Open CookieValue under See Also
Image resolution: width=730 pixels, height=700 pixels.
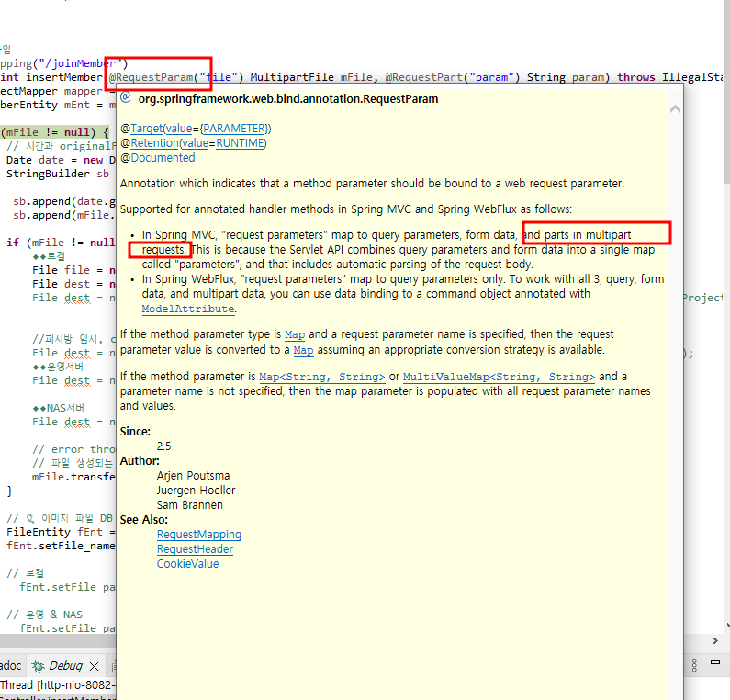click(187, 564)
